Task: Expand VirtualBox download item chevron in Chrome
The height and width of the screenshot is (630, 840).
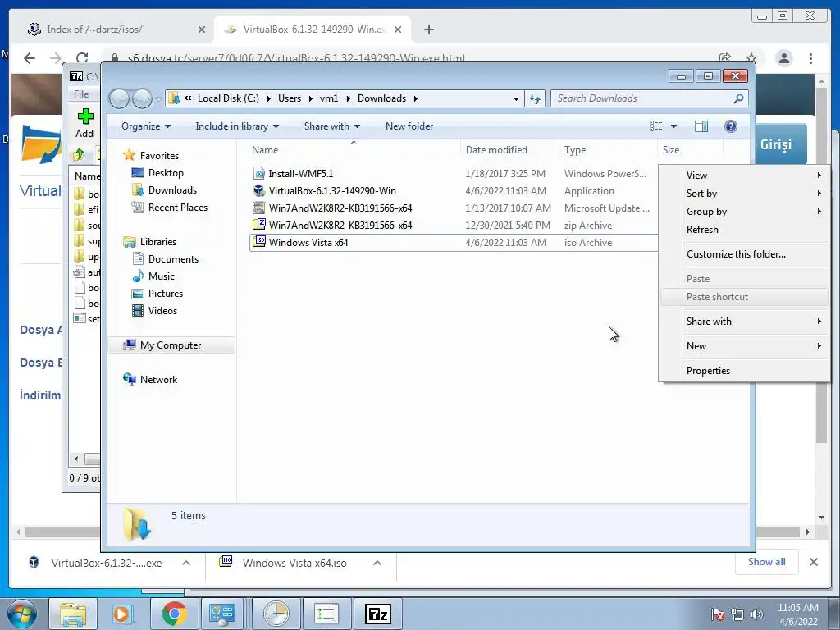Action: pos(186,563)
